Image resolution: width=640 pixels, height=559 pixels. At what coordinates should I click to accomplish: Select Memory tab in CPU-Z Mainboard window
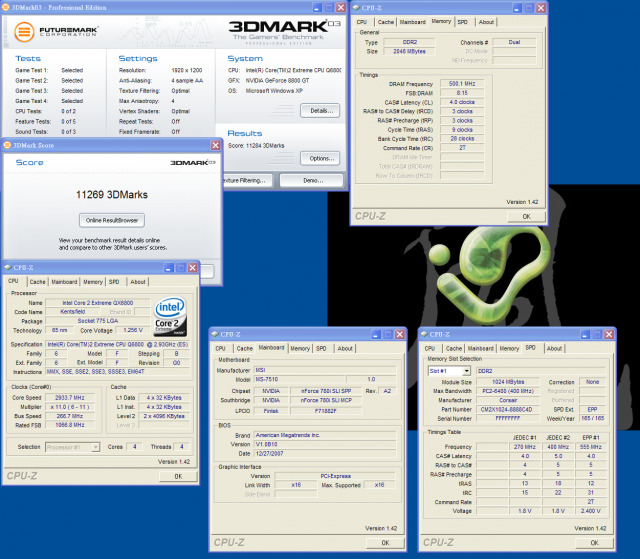tap(300, 348)
